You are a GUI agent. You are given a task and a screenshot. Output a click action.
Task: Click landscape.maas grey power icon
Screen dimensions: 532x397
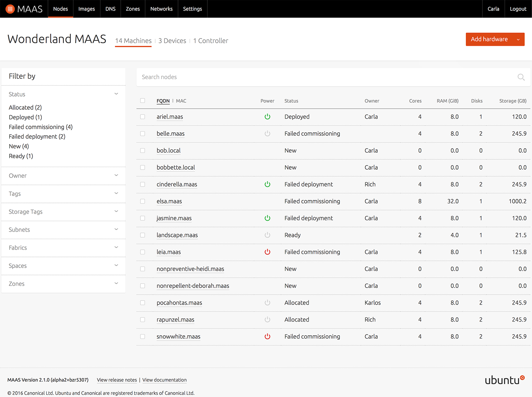[x=267, y=235]
